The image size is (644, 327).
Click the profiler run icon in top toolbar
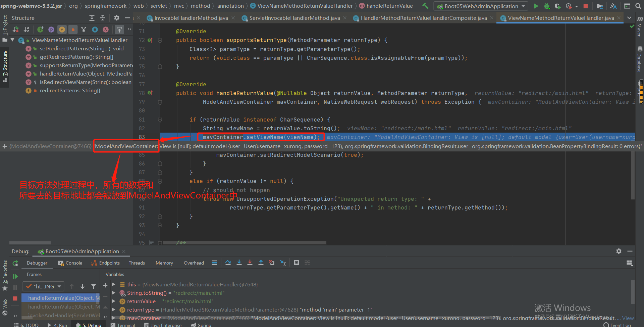pyautogui.click(x=569, y=6)
